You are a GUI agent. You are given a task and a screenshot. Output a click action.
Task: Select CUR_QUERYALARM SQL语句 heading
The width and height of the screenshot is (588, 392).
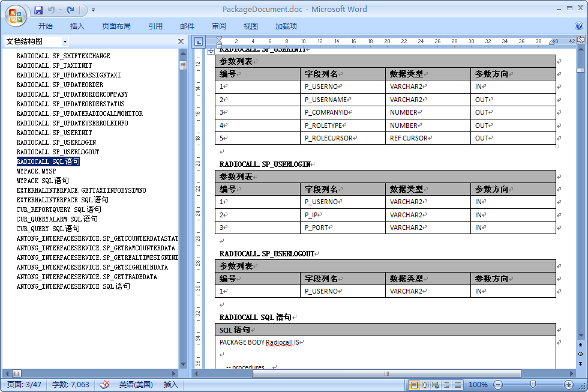tap(57, 219)
